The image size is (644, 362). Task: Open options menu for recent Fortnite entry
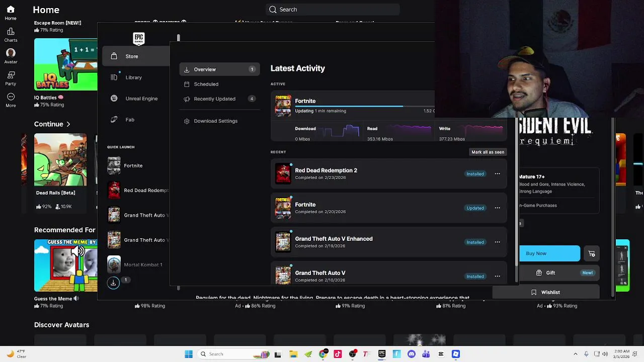coord(497,208)
